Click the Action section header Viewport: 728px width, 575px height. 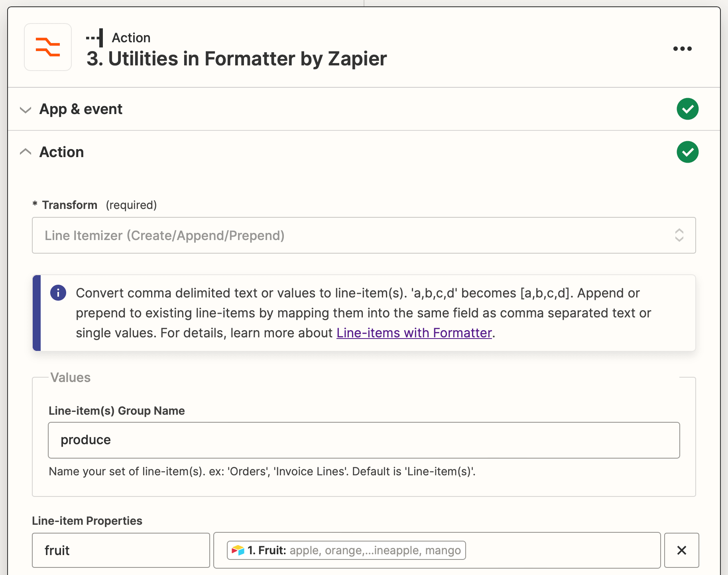coord(61,152)
